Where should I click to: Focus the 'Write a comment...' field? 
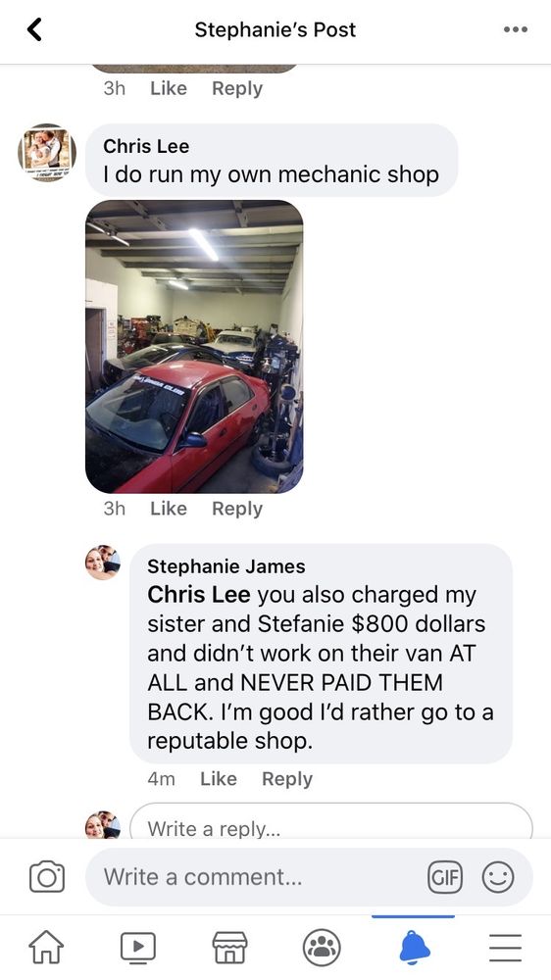[x=257, y=877]
